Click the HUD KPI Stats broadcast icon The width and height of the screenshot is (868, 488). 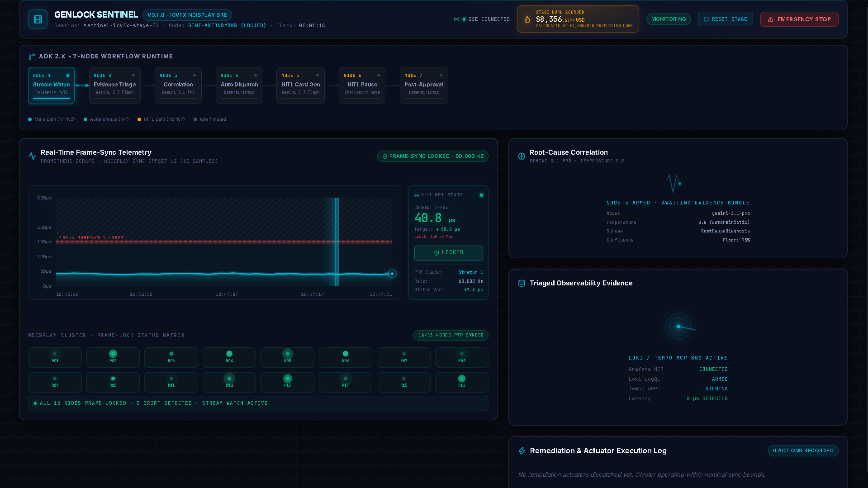pos(417,195)
